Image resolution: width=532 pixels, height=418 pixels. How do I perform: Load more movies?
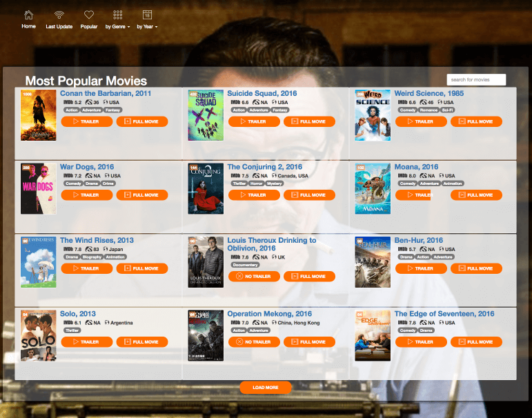click(266, 388)
